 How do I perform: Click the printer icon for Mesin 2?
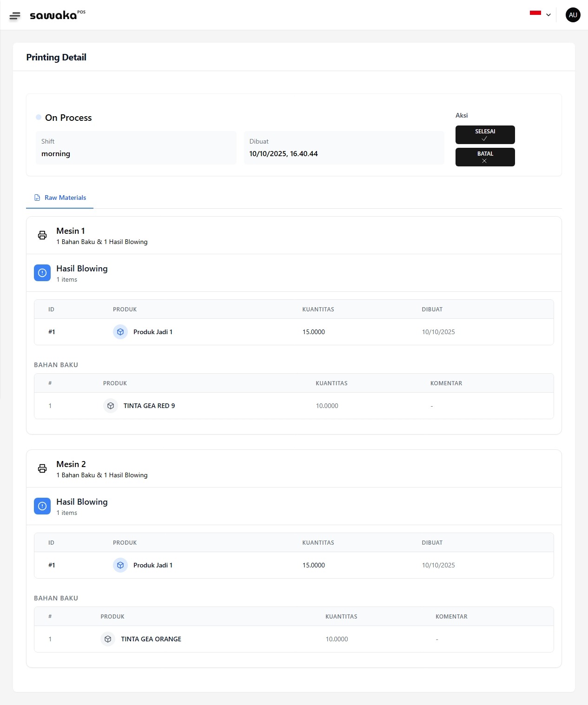point(42,468)
